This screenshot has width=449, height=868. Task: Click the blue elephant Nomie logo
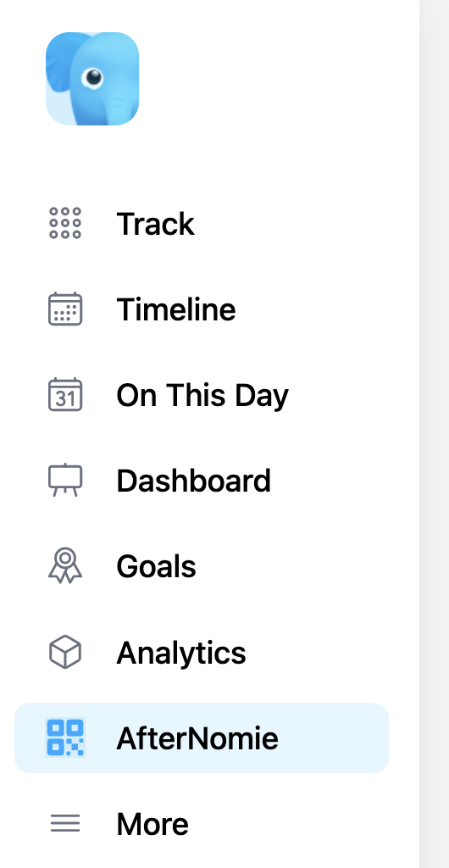coord(91,79)
